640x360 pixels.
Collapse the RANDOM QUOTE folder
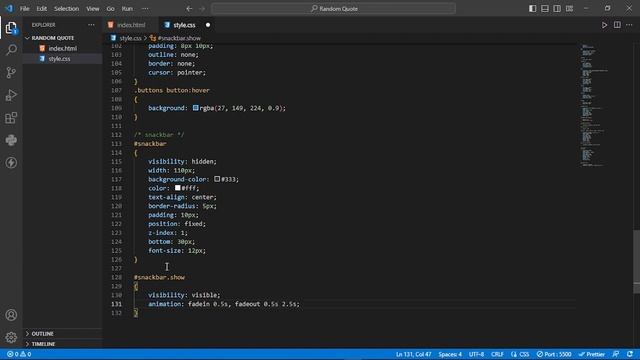53,38
